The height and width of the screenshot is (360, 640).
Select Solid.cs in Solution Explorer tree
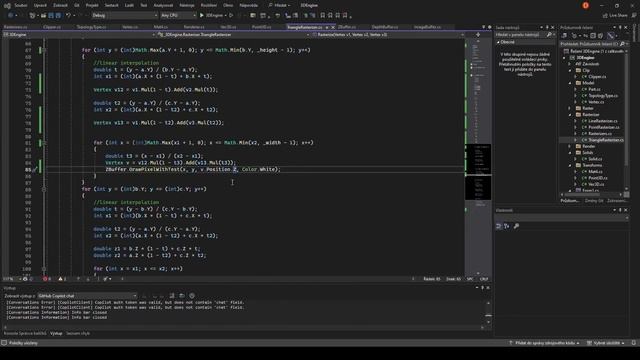pyautogui.click(x=595, y=159)
